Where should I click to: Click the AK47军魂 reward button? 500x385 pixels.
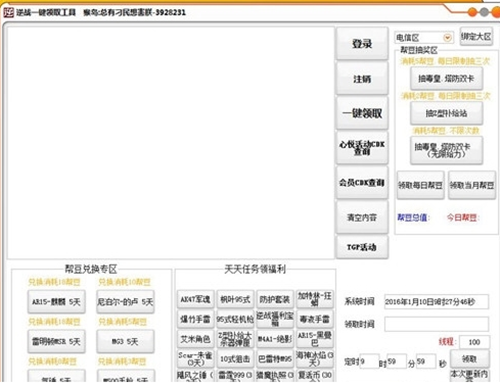(x=195, y=299)
